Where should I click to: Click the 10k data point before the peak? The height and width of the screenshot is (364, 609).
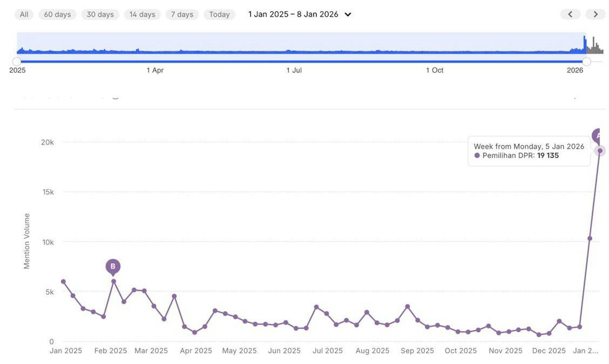click(x=590, y=239)
